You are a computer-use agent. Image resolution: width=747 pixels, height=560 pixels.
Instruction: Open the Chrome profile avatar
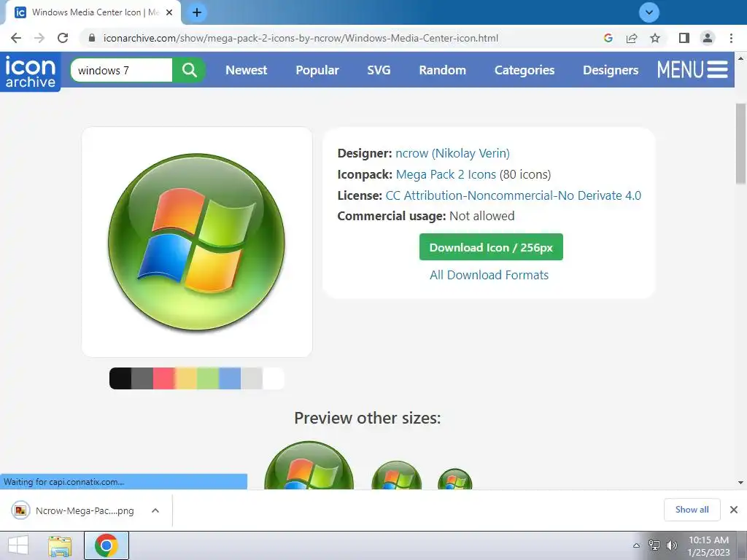click(708, 38)
